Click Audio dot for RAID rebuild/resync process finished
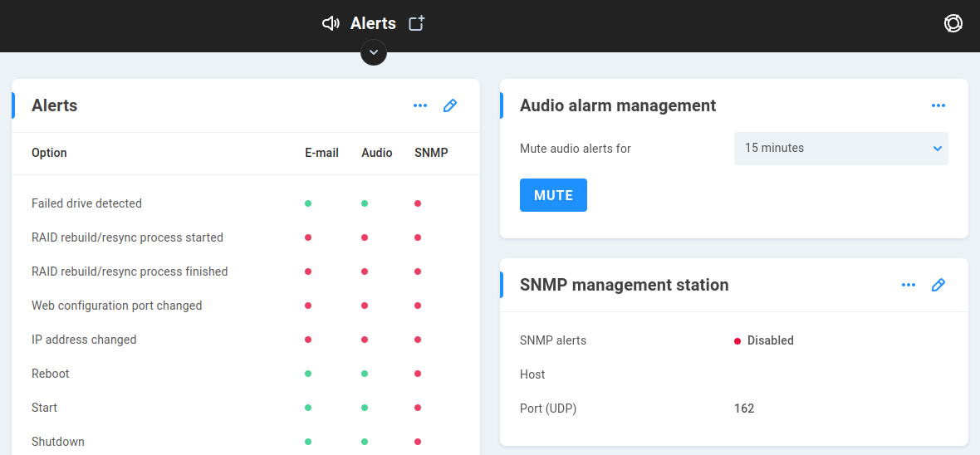Image resolution: width=980 pixels, height=455 pixels. point(365,272)
